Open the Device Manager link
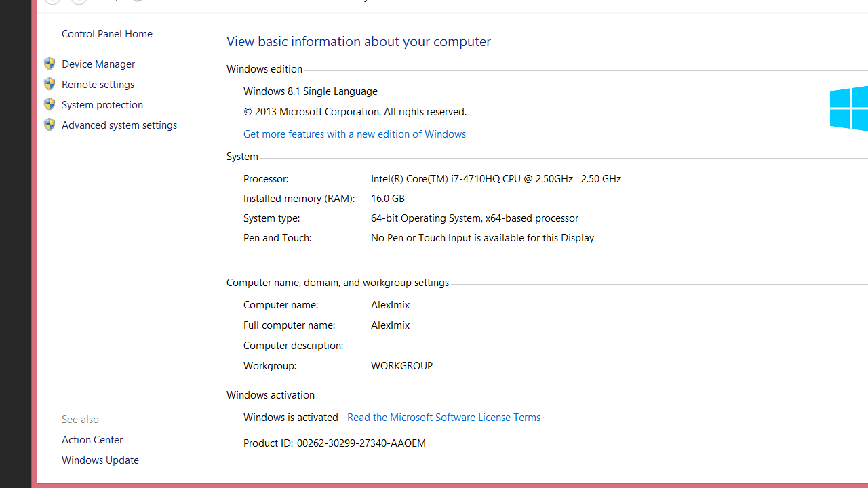This screenshot has width=868, height=488. 98,64
